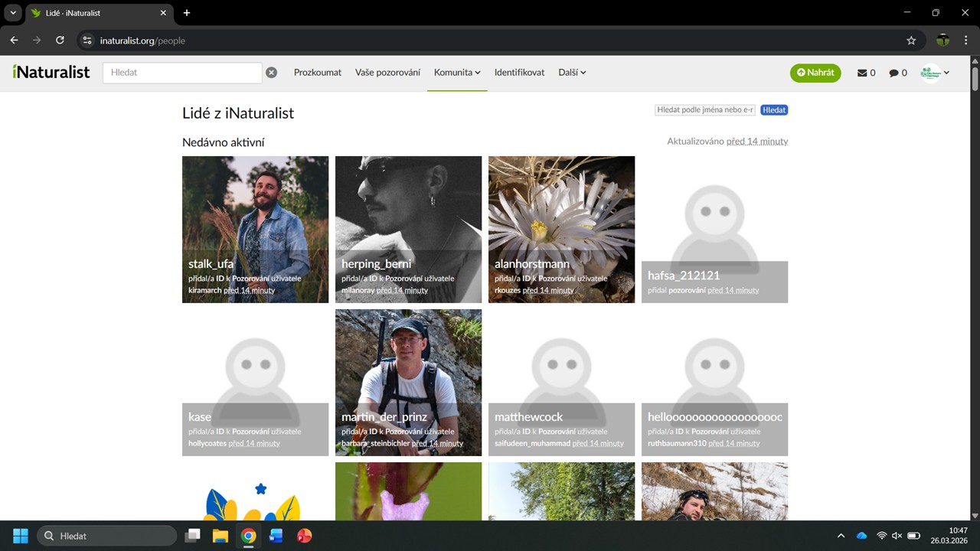Viewport: 980px width, 551px height.
Task: Reload the page in Chrome
Action: point(60,41)
